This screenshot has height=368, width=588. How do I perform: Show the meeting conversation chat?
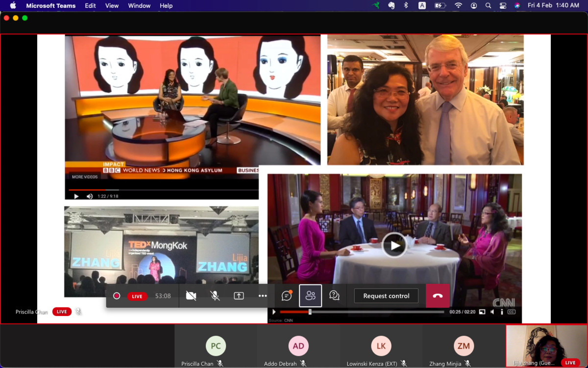[287, 296]
